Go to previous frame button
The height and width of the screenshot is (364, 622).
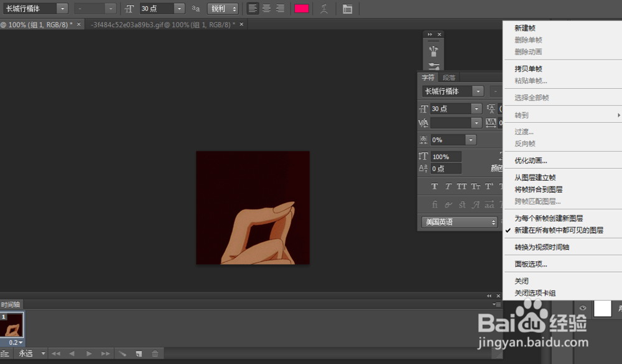[72, 353]
